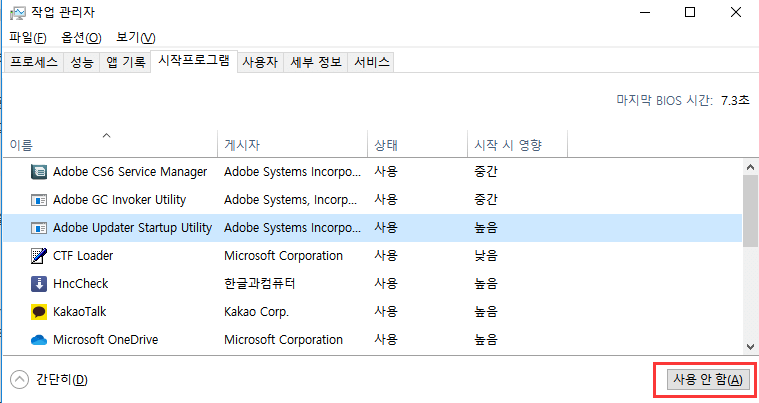Switch to the 앱 기록 tab

tap(126, 62)
